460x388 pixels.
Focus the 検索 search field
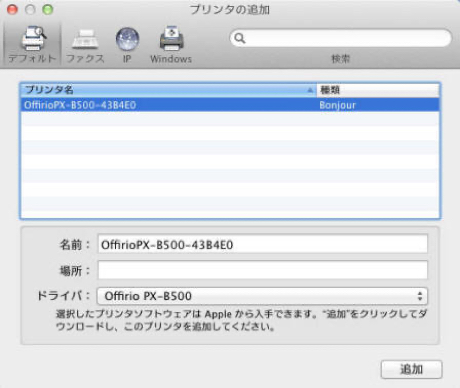pos(340,38)
